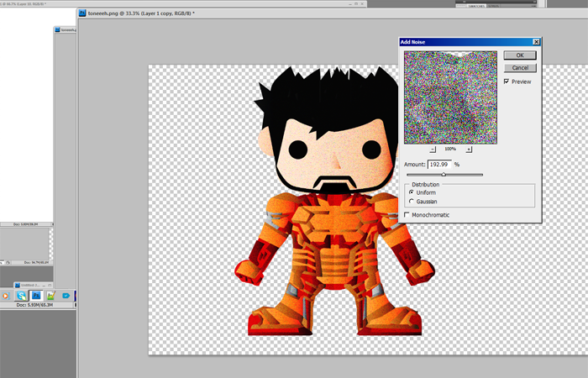Screen dimensions: 588x378
Task: Open Skype from the taskbar
Action: tap(21, 296)
